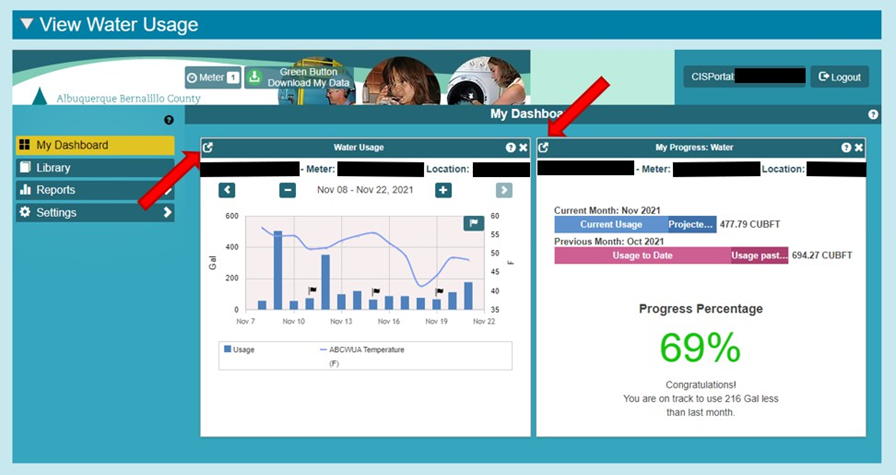Image resolution: width=896 pixels, height=475 pixels.
Task: Click the help icon above the sidebar
Action: (169, 120)
